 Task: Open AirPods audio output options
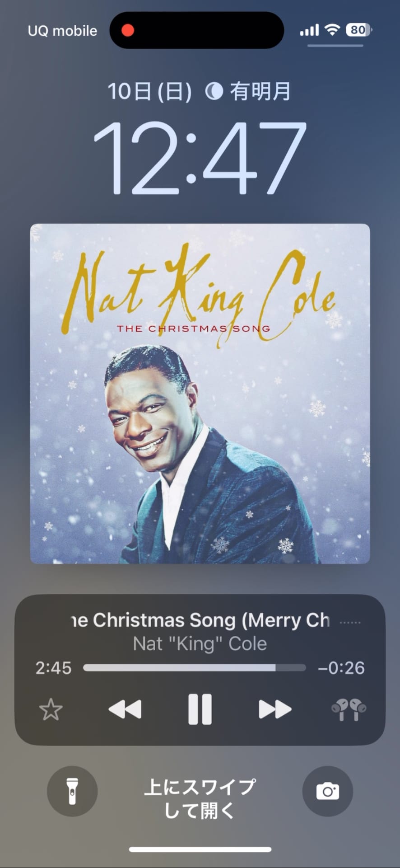349,710
